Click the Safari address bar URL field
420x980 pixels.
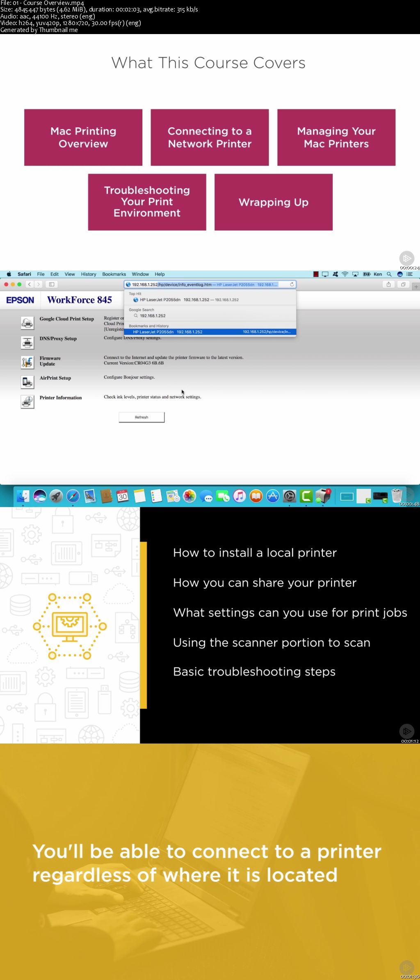(x=210, y=284)
